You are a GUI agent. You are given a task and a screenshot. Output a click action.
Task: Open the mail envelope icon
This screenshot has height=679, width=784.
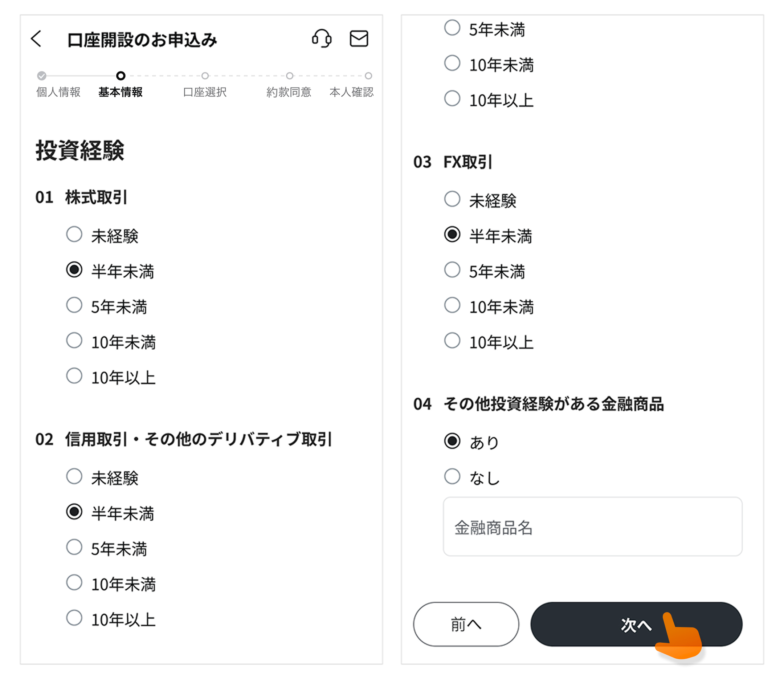pos(358,38)
